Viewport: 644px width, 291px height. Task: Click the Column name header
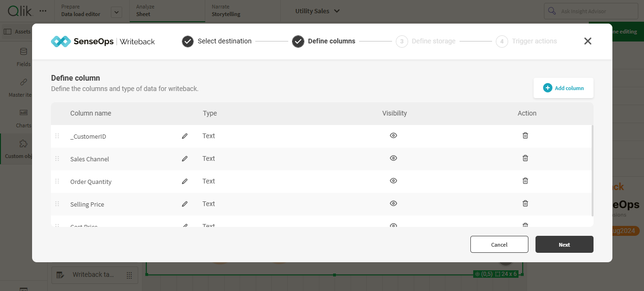(91, 113)
